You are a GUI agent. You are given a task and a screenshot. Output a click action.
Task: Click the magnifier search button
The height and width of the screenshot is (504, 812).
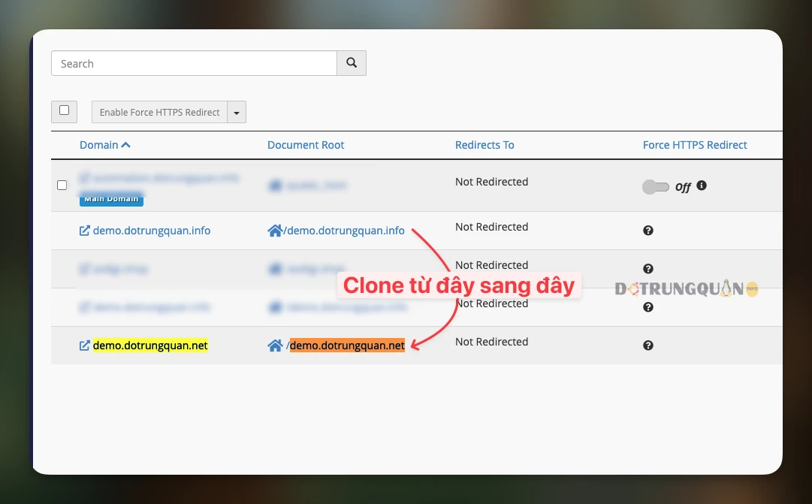(x=352, y=64)
